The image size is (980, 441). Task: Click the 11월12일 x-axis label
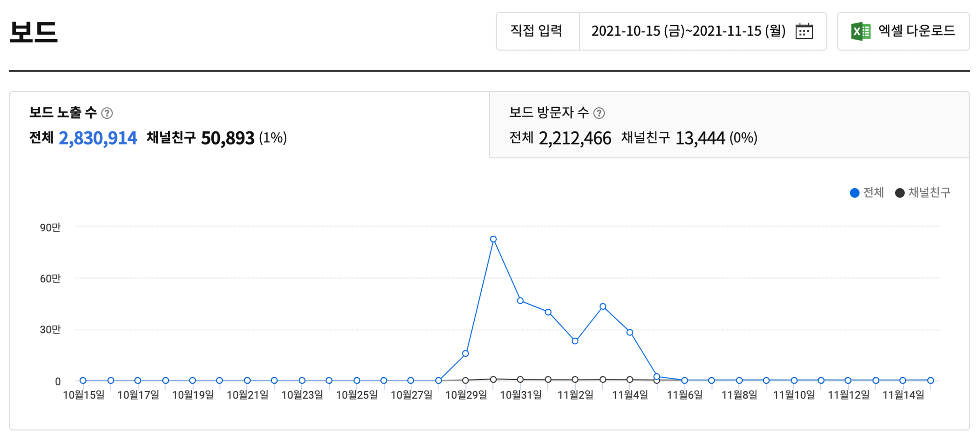tap(848, 395)
